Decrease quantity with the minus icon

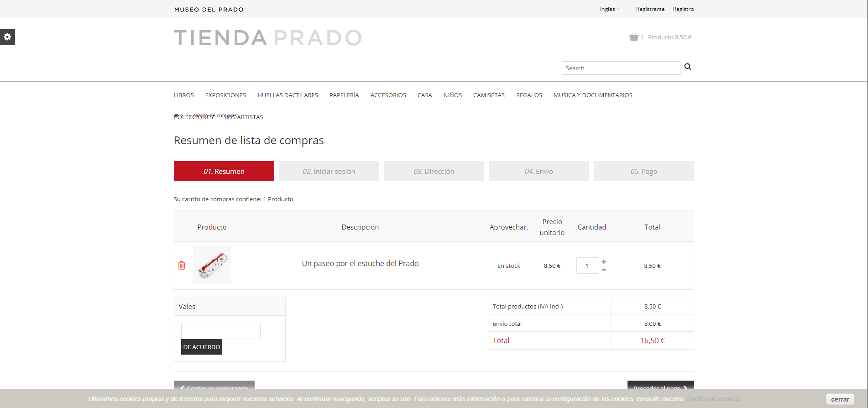pos(604,270)
